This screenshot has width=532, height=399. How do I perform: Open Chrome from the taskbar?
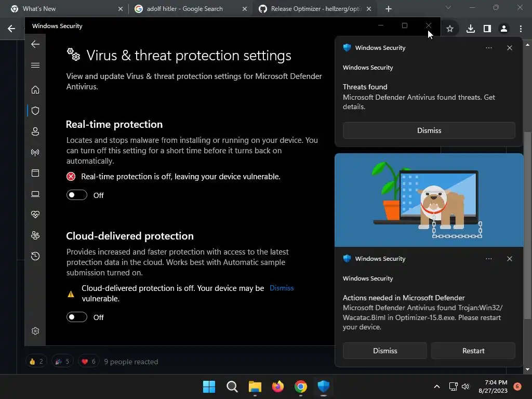pyautogui.click(x=301, y=387)
